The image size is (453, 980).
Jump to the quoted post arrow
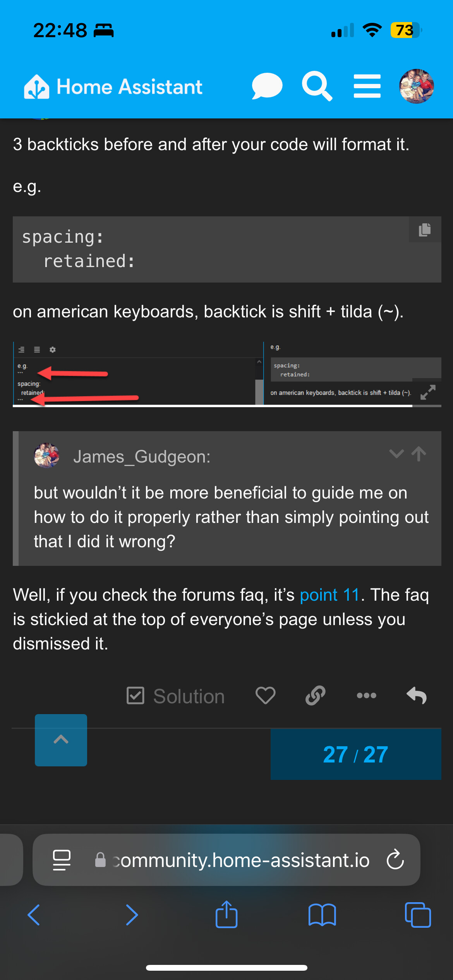click(419, 454)
